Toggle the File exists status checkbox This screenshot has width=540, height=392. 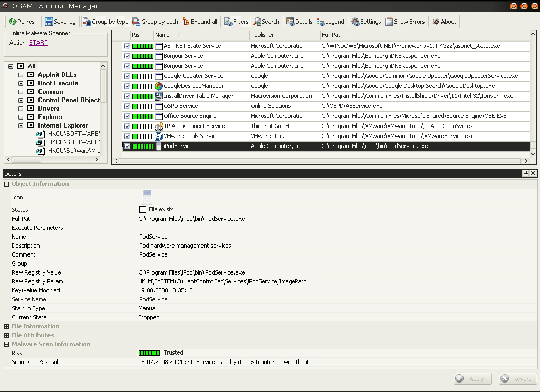[142, 209]
